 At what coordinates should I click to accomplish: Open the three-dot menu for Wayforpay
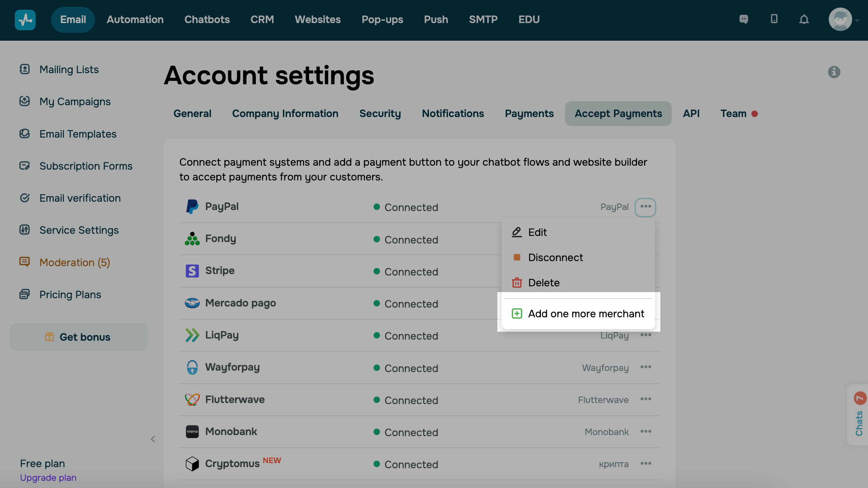coord(646,367)
